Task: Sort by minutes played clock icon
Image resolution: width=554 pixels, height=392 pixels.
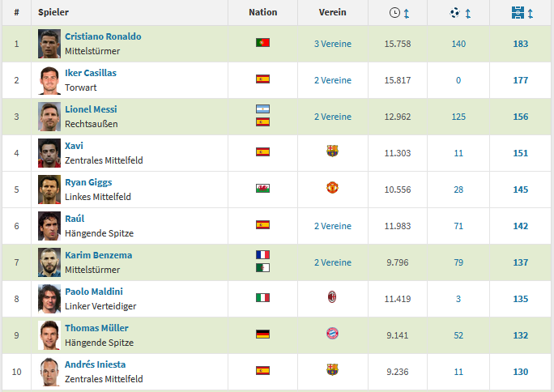Action: (x=394, y=13)
